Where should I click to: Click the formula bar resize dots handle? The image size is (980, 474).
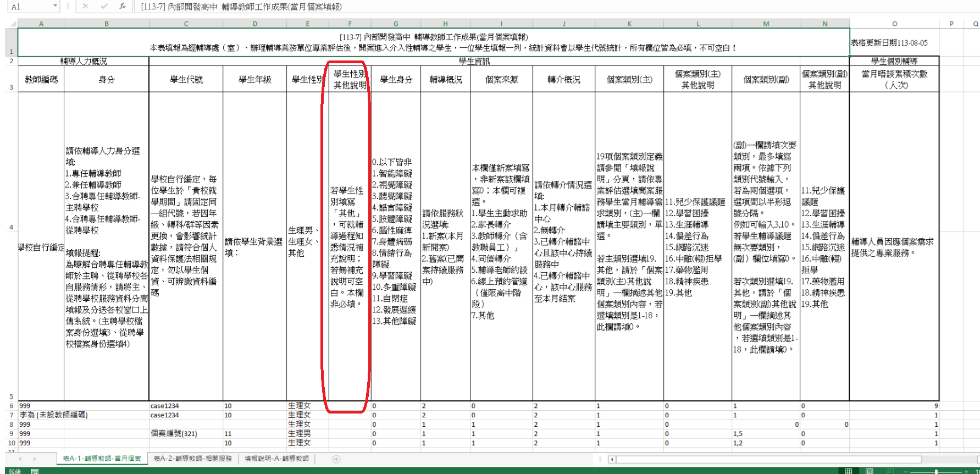coord(68,6)
